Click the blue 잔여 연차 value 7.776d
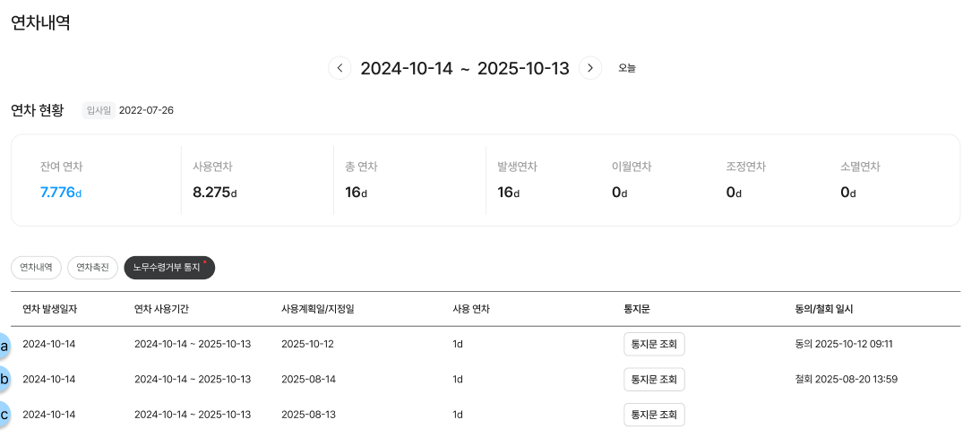This screenshot has height=437, width=980. point(61,192)
